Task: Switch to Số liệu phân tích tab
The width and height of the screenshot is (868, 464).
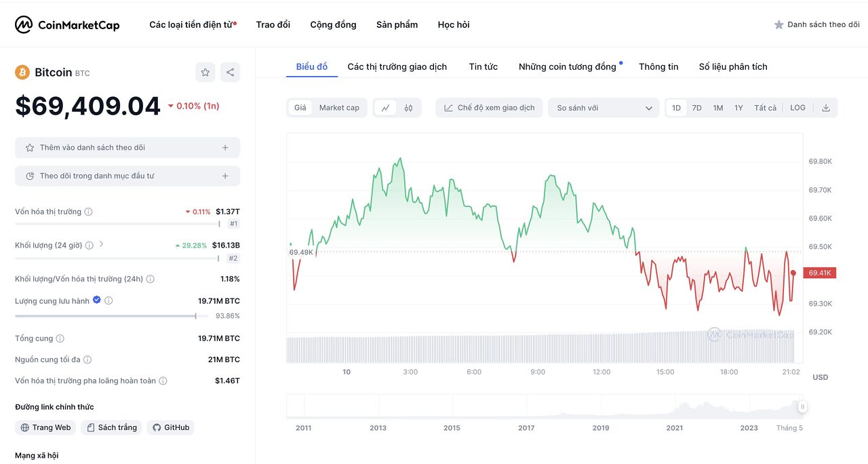Action: [x=733, y=66]
